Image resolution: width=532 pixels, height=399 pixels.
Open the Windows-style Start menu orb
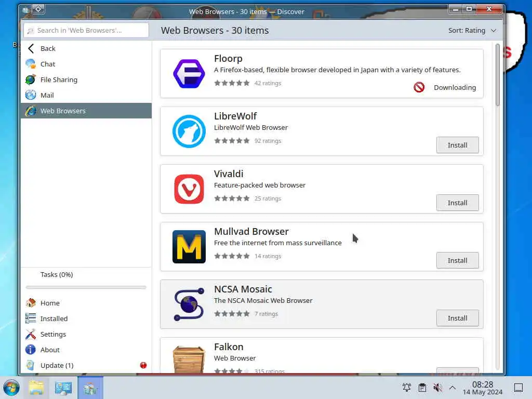pos(11,388)
